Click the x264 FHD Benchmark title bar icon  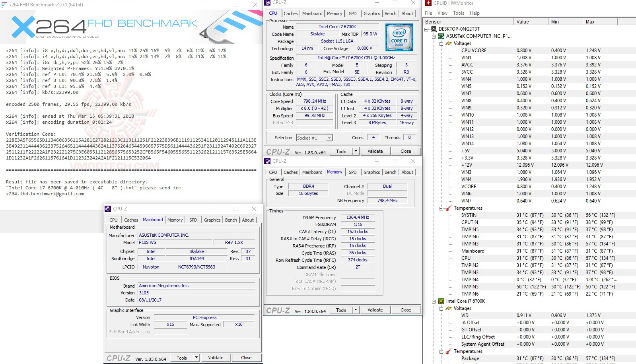(4, 5)
